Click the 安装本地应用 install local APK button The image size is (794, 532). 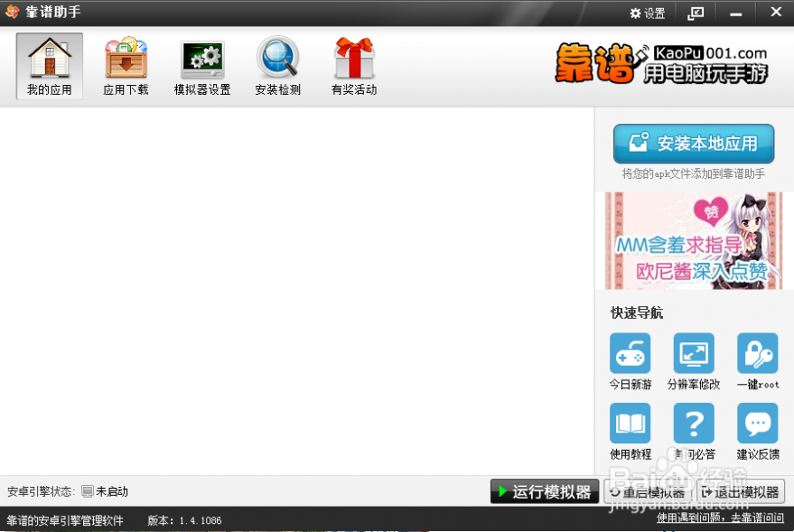693,144
